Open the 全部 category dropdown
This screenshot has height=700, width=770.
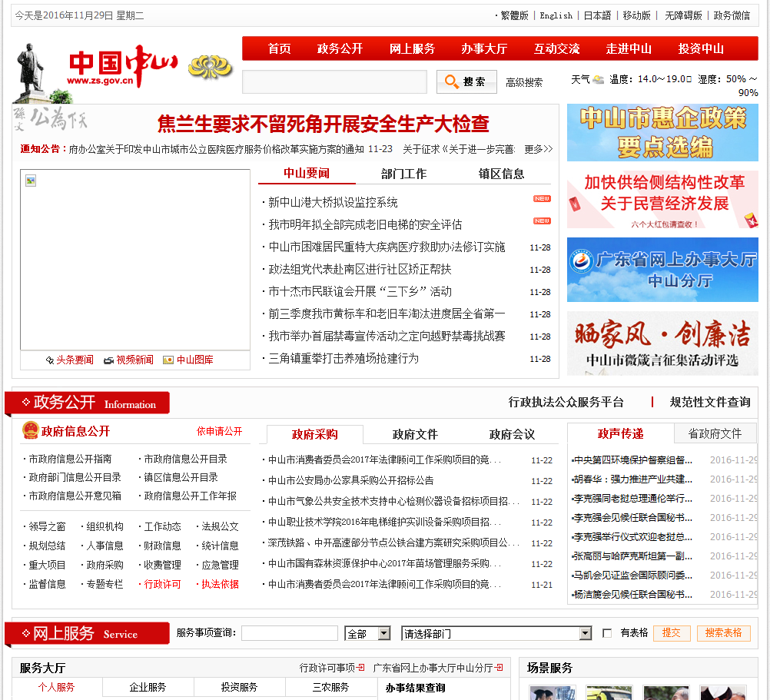point(367,634)
